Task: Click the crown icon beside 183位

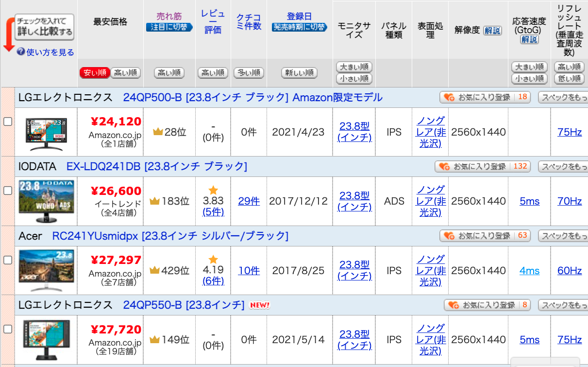Action: 154,201
